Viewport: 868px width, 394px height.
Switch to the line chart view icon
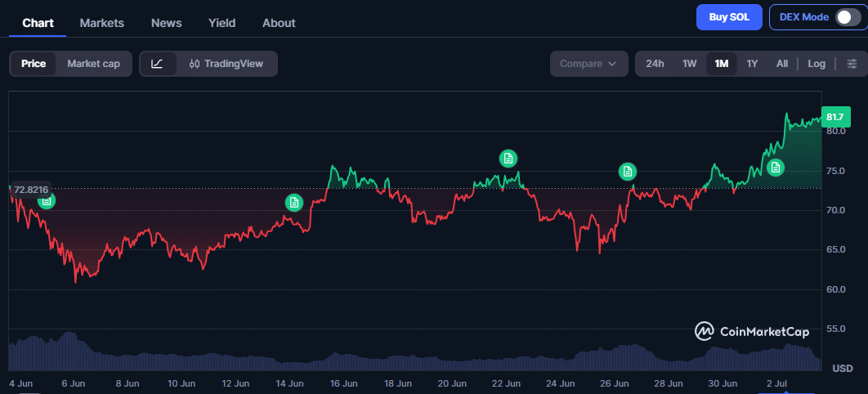point(157,64)
